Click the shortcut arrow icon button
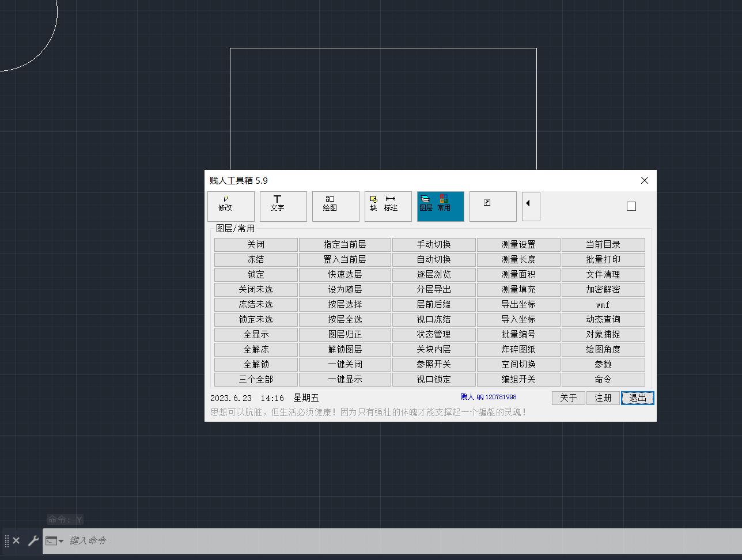This screenshot has width=742, height=560. click(x=493, y=206)
